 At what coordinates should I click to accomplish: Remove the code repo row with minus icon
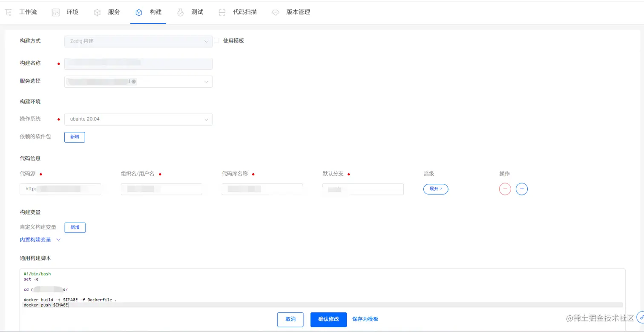tap(505, 189)
